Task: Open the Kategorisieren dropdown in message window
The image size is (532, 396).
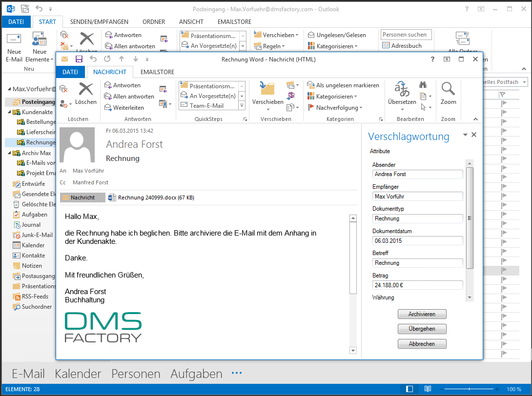Action: pos(332,96)
